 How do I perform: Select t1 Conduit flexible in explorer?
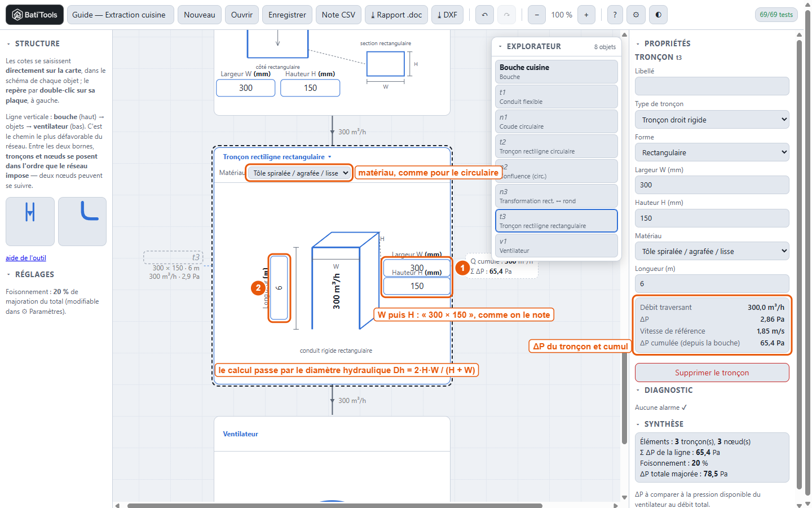click(x=556, y=97)
